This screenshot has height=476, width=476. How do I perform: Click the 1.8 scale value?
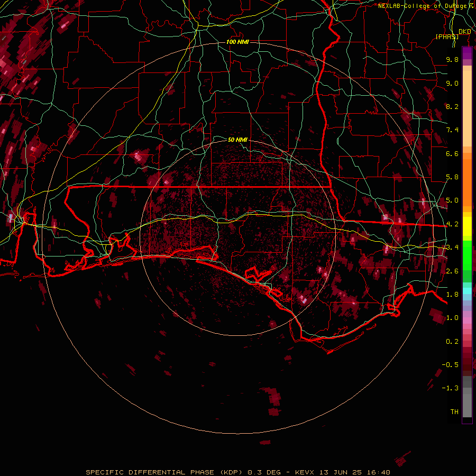point(452,295)
